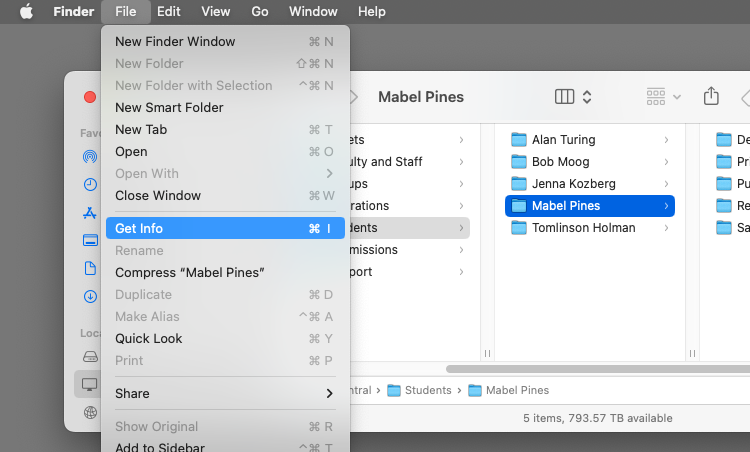Select the hard disk icon in Locations

pyautogui.click(x=90, y=356)
